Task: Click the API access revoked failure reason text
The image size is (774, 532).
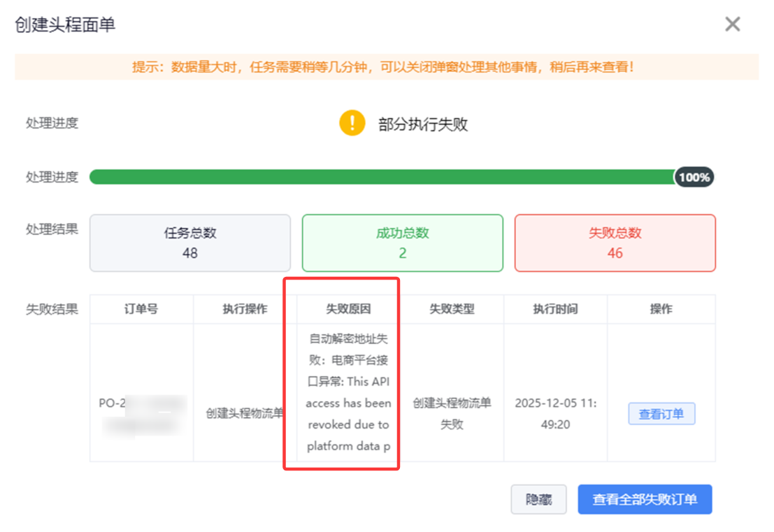Action: click(x=348, y=393)
